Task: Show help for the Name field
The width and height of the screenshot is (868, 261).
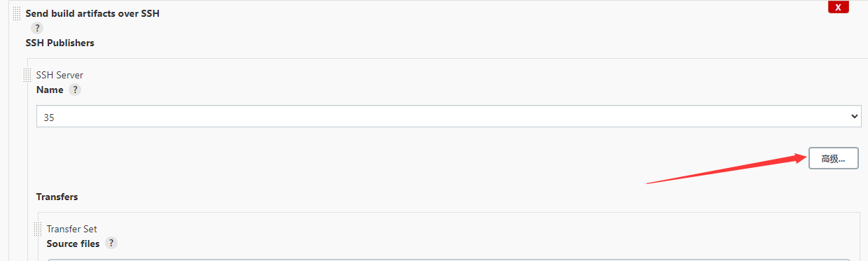Action: pos(75,90)
